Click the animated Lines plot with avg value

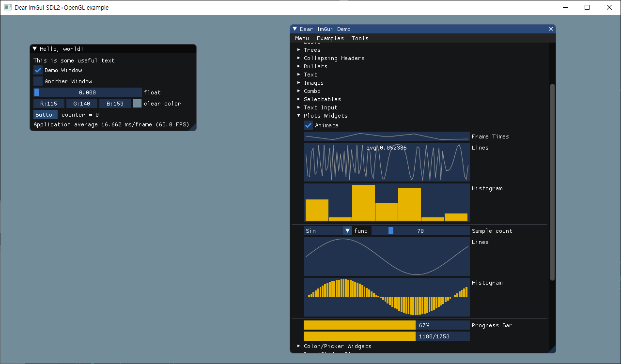(387, 162)
